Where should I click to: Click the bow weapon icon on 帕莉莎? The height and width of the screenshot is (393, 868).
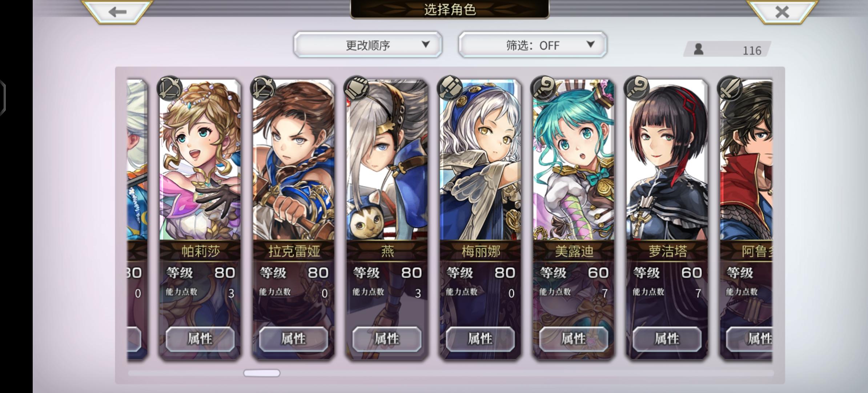170,88
